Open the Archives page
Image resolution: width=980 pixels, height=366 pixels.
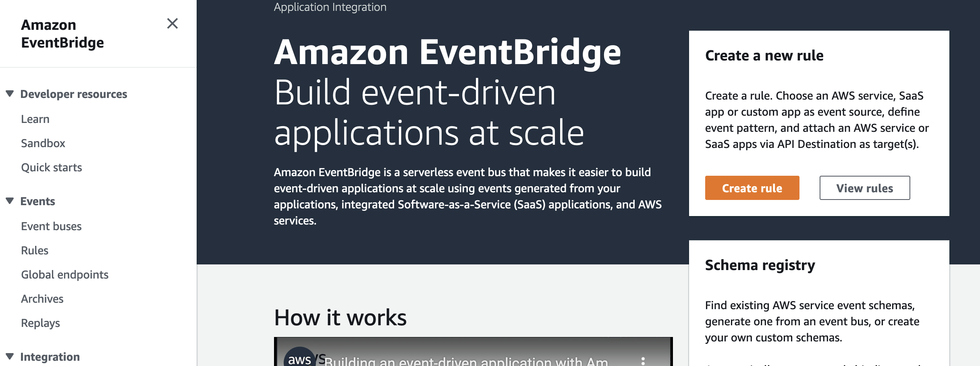tap(42, 299)
